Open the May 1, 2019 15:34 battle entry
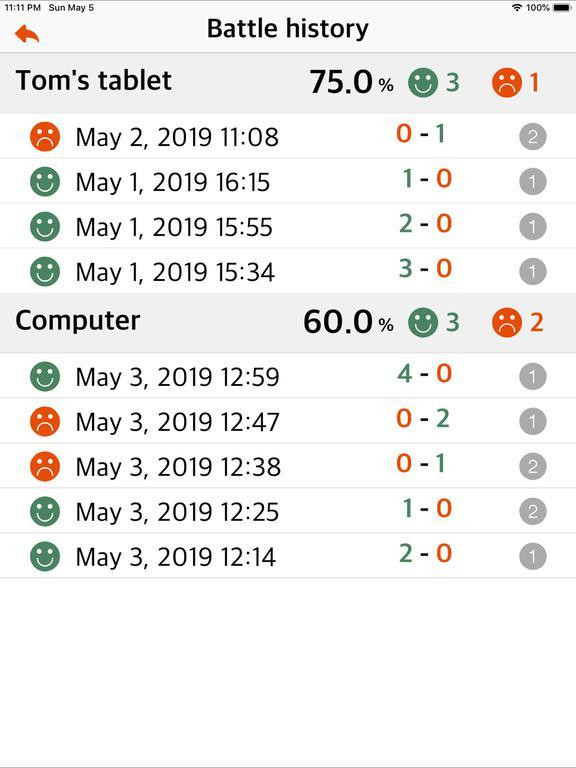Image resolution: width=576 pixels, height=768 pixels. click(288, 271)
